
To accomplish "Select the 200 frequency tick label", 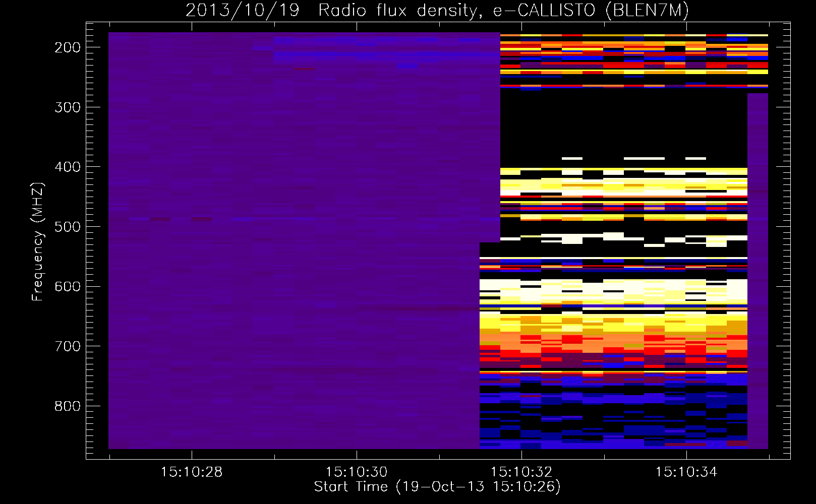I will click(x=68, y=47).
